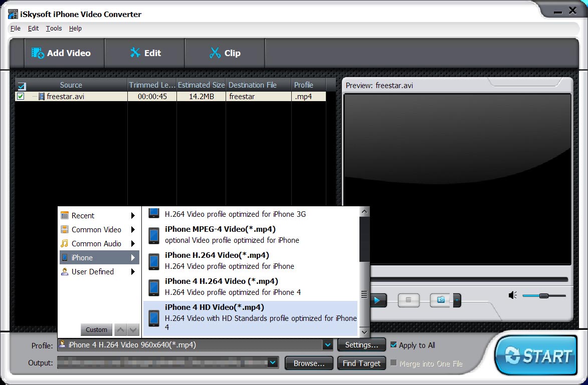The image size is (588, 385).
Task: Click the Custom button in profile menu
Action: 96,329
